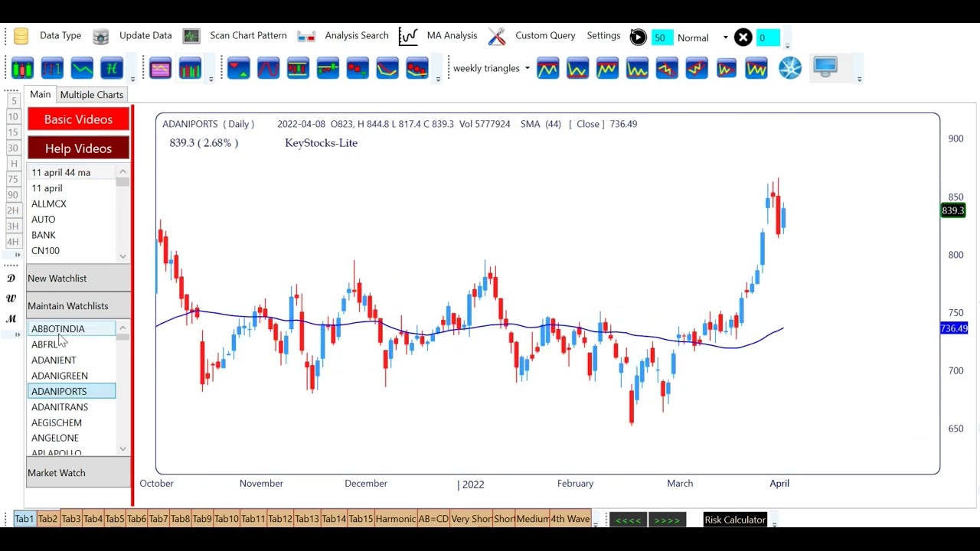This screenshot has width=980, height=551.
Task: Click the volume bars icon
Action: (190, 68)
